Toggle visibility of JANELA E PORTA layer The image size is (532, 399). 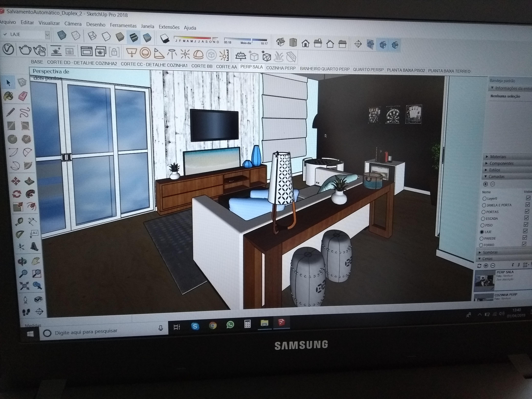(528, 205)
